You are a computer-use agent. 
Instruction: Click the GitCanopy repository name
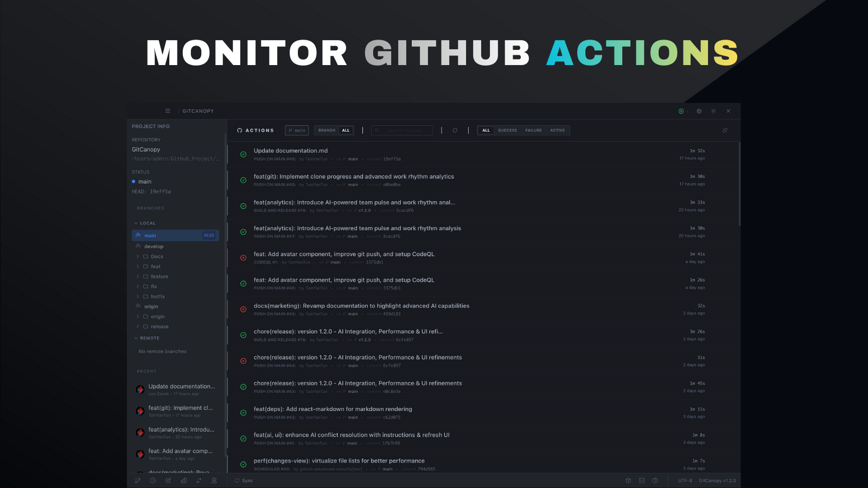(146, 150)
